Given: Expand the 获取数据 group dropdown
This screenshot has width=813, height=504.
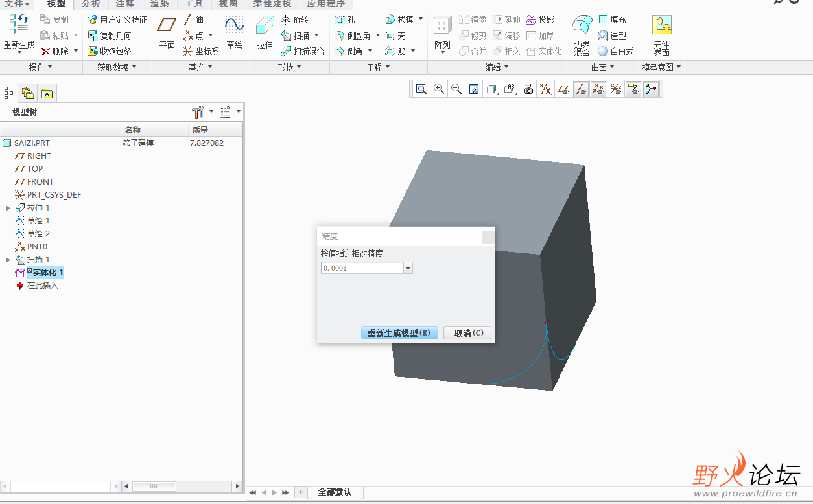Looking at the screenshot, I should tap(117, 67).
